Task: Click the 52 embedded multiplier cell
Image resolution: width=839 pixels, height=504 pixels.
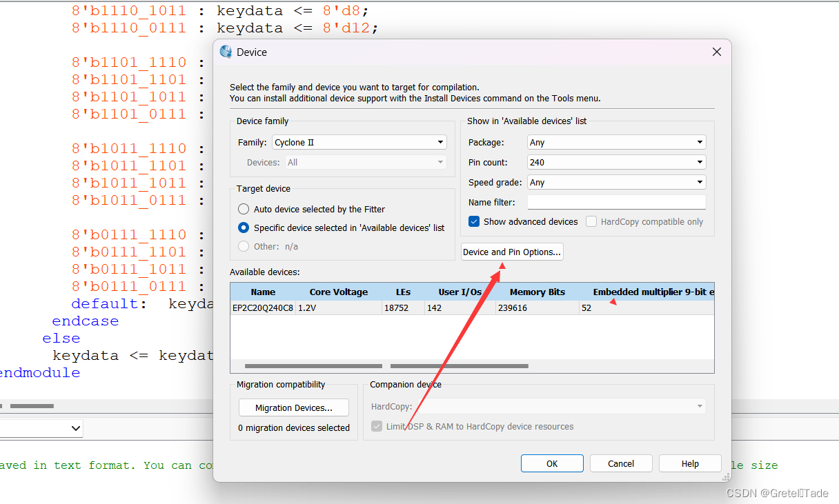Action: point(646,308)
